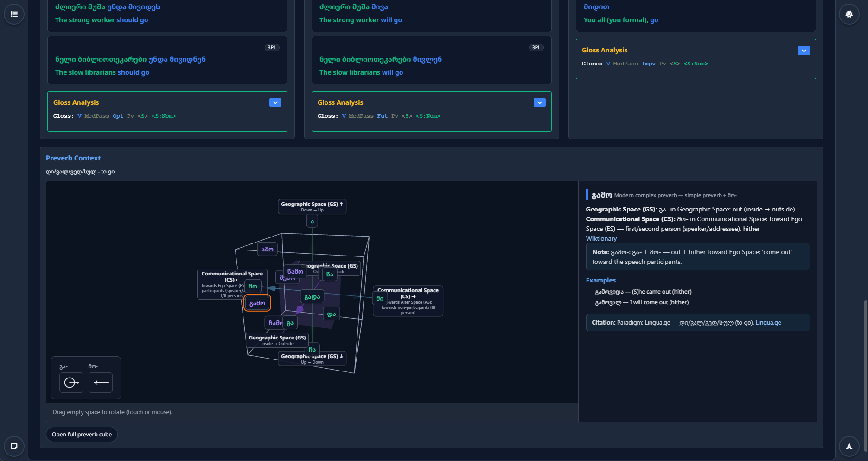The image size is (868, 461).
Task: Collapse Gloss Analysis for Impv gloss
Action: (804, 51)
